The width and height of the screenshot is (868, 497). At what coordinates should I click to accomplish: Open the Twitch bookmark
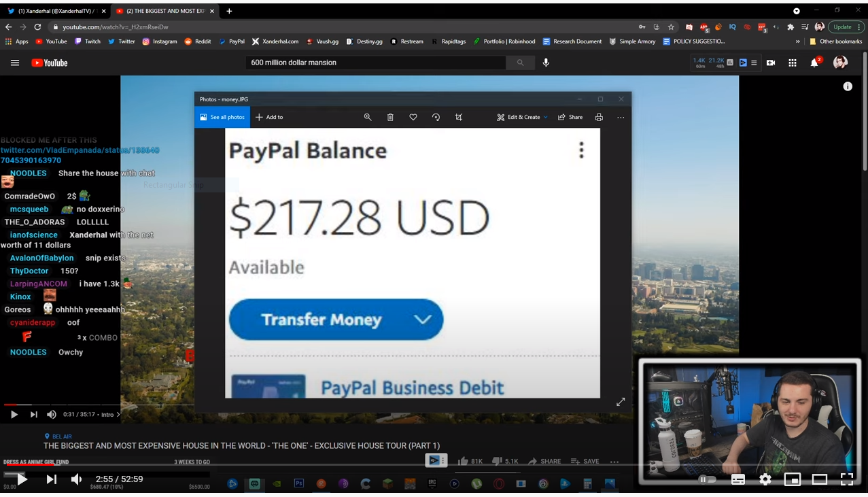(x=88, y=41)
